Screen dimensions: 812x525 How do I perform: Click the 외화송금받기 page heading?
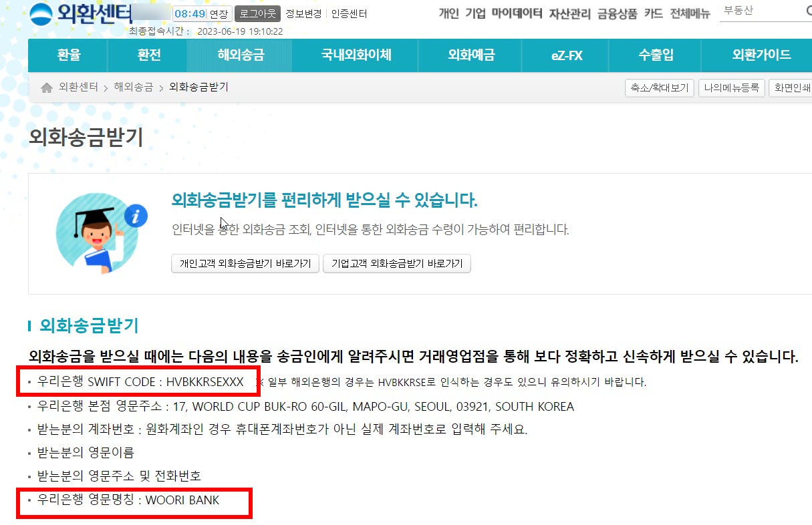(x=86, y=137)
